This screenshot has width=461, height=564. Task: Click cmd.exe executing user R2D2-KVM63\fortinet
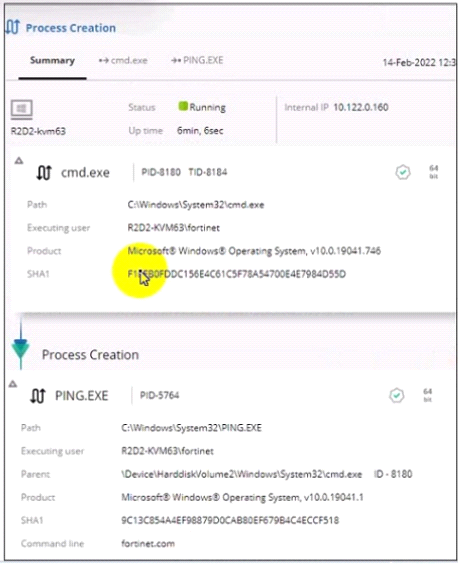pyautogui.click(x=174, y=228)
